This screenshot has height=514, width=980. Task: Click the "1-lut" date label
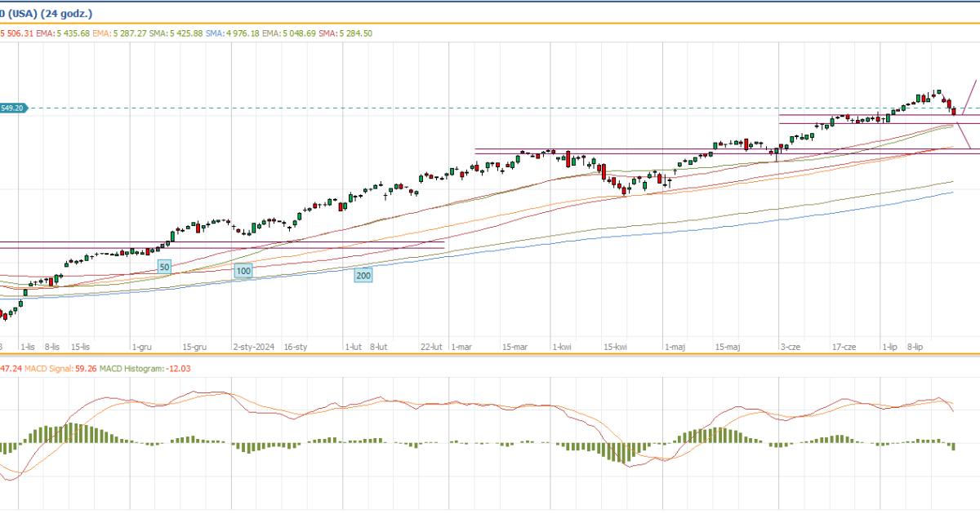click(x=354, y=347)
